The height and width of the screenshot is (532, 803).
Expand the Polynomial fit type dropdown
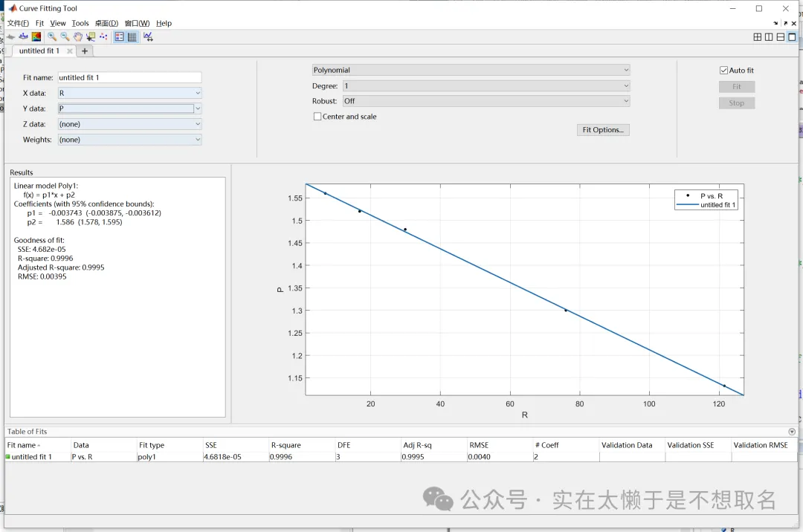tap(471, 70)
